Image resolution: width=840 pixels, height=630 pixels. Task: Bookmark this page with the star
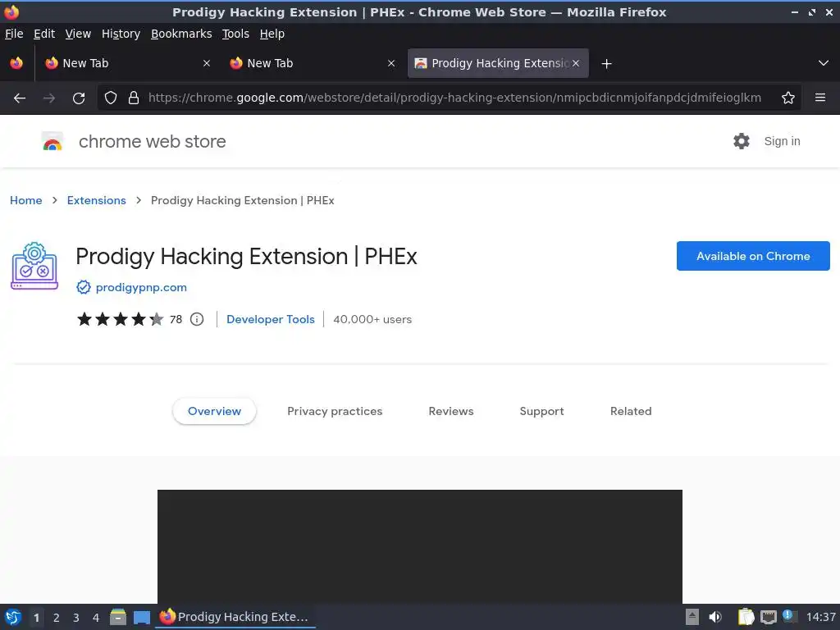(x=788, y=98)
